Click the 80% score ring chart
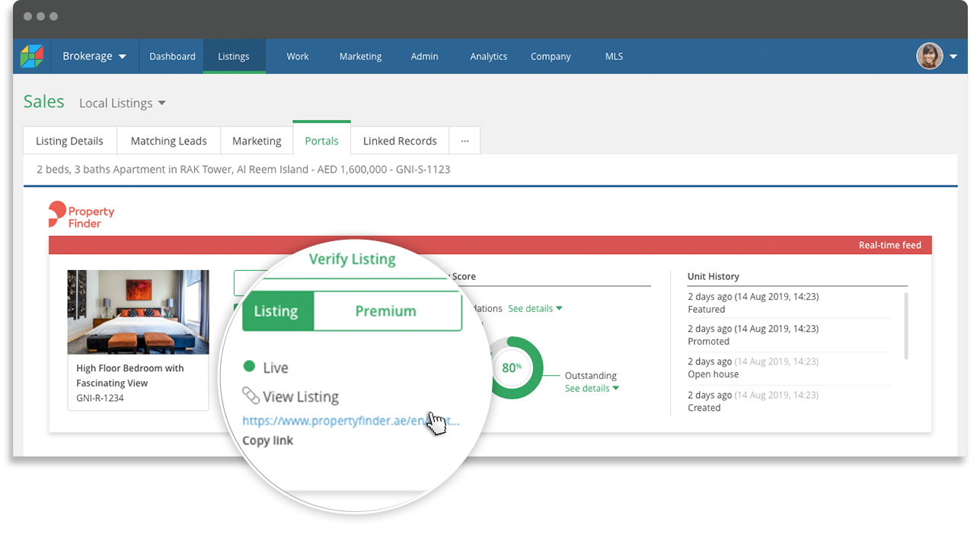Image resolution: width=980 pixels, height=544 pixels. 512,368
